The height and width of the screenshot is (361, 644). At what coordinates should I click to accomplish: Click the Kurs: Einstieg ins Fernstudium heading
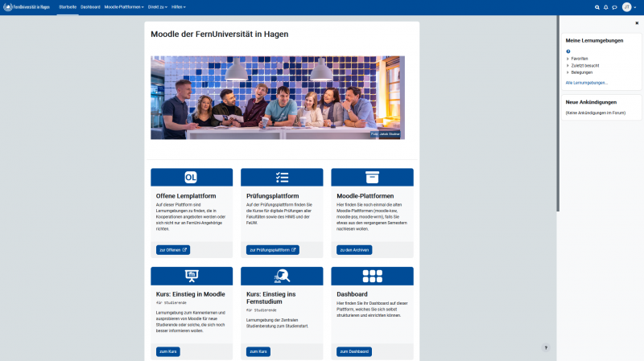pos(271,297)
